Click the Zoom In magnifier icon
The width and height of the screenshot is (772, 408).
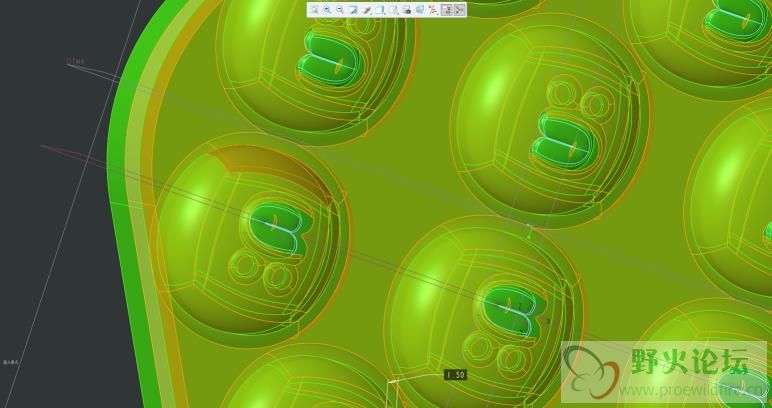327,10
